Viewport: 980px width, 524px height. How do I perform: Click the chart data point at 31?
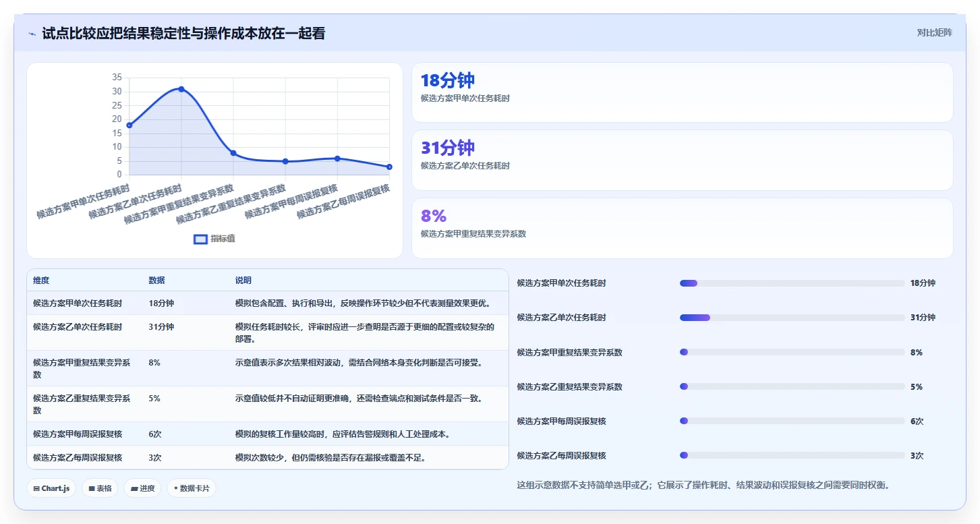click(x=181, y=89)
